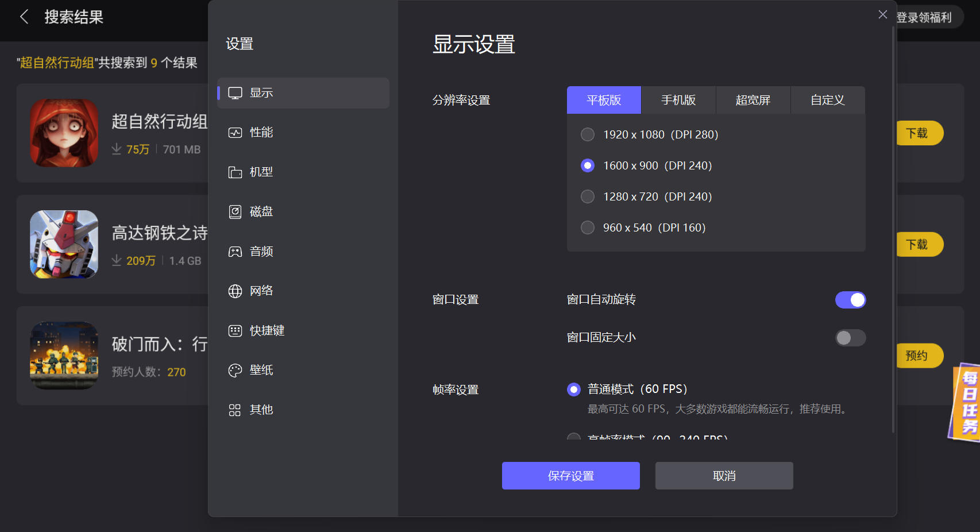
Task: Open the Performance (性能) settings icon
Action: pos(235,133)
